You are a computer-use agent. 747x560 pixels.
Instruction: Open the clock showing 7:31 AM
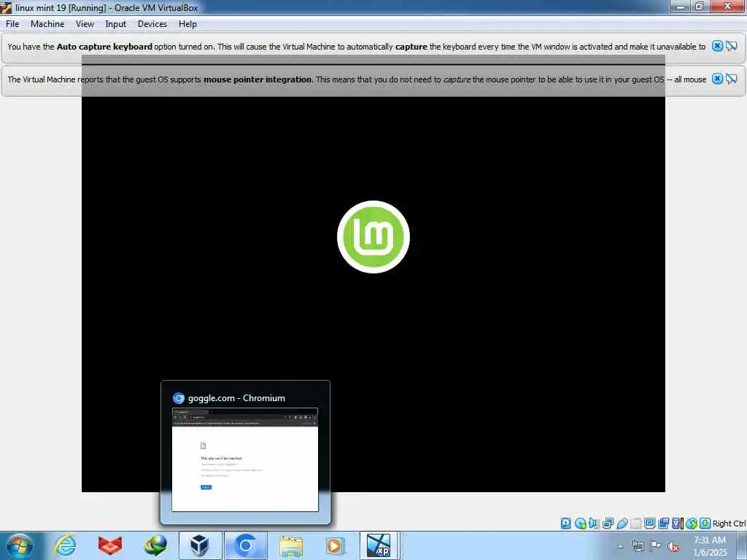710,546
